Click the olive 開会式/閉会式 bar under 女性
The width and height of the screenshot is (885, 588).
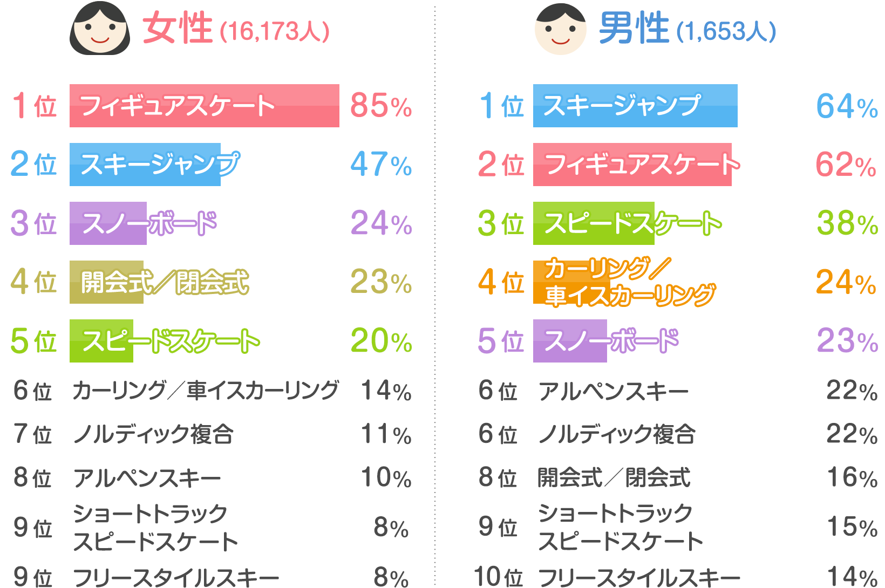coord(106,282)
